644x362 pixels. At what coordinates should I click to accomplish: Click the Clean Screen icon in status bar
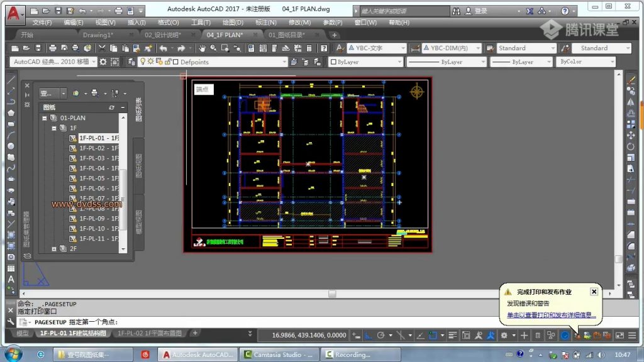point(619,336)
